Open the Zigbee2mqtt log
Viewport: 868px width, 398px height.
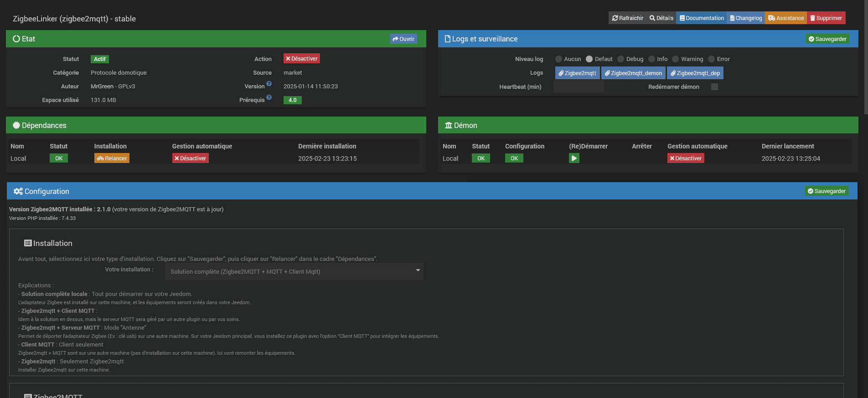tap(577, 73)
